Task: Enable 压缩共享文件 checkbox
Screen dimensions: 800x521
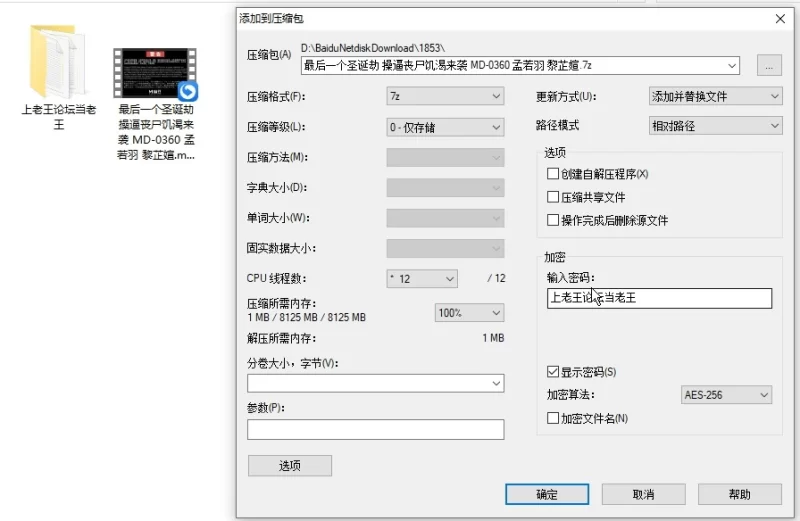Action: pos(553,197)
